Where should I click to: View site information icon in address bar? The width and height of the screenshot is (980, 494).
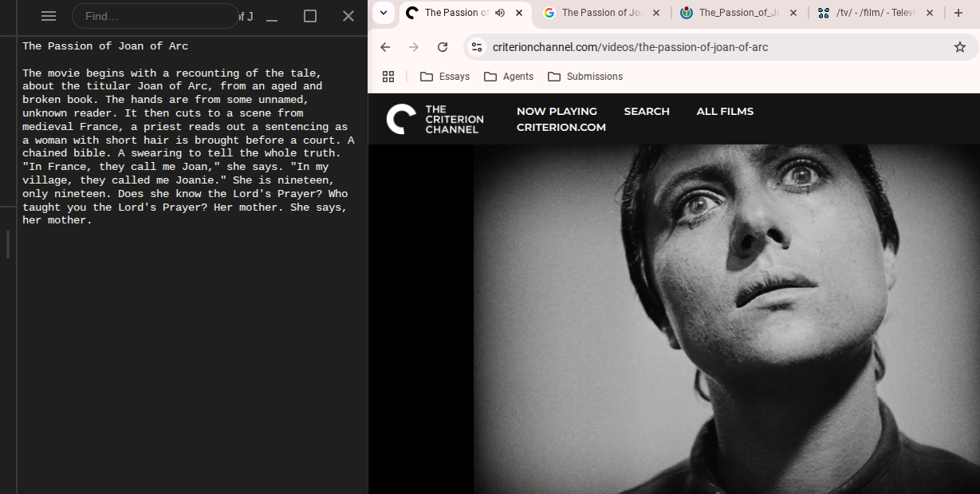click(477, 47)
